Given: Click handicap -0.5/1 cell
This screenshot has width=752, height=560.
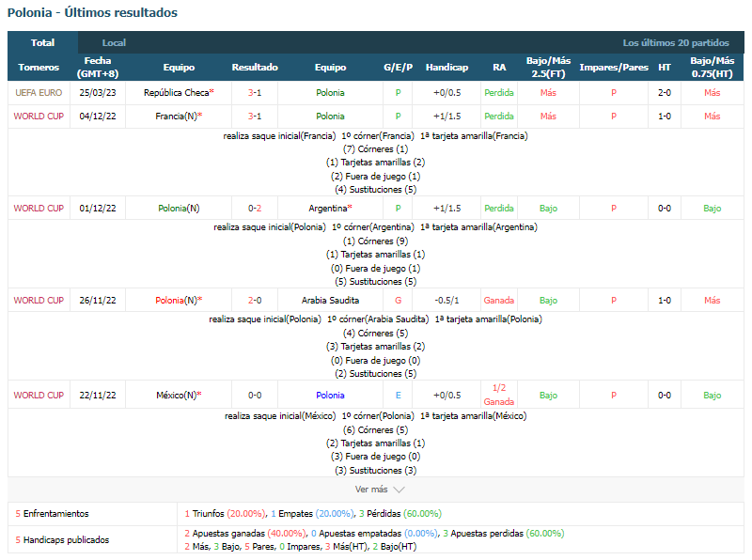Looking at the screenshot, I should 446,300.
